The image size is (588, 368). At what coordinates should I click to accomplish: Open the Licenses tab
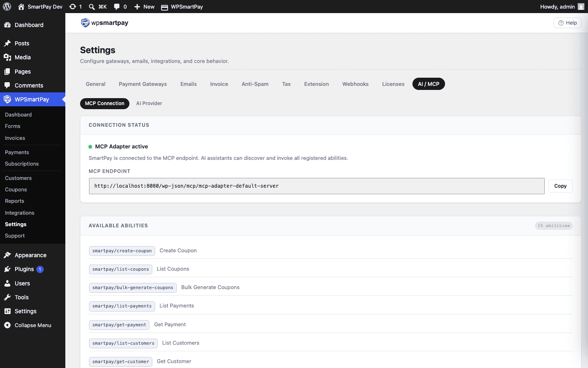pyautogui.click(x=393, y=84)
